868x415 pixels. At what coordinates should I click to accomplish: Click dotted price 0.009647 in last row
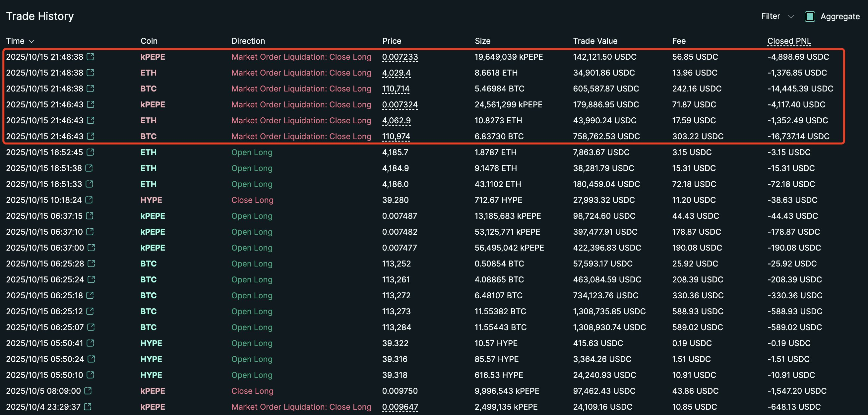pyautogui.click(x=400, y=407)
